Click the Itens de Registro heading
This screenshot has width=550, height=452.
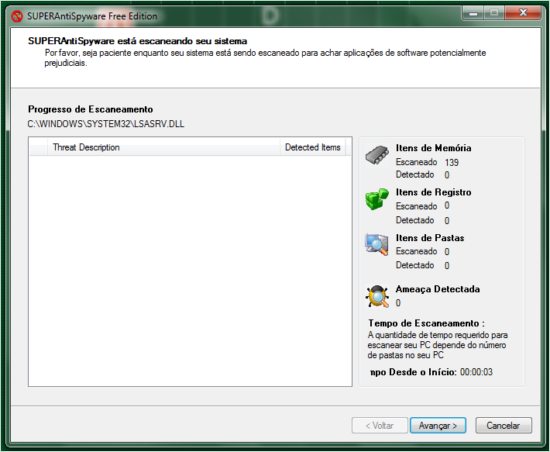433,192
